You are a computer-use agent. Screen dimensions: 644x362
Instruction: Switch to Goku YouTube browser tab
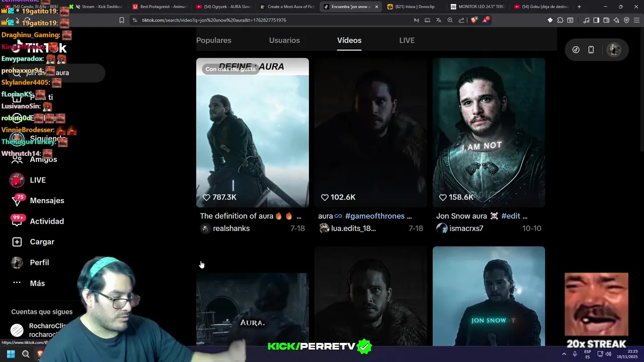(541, 7)
